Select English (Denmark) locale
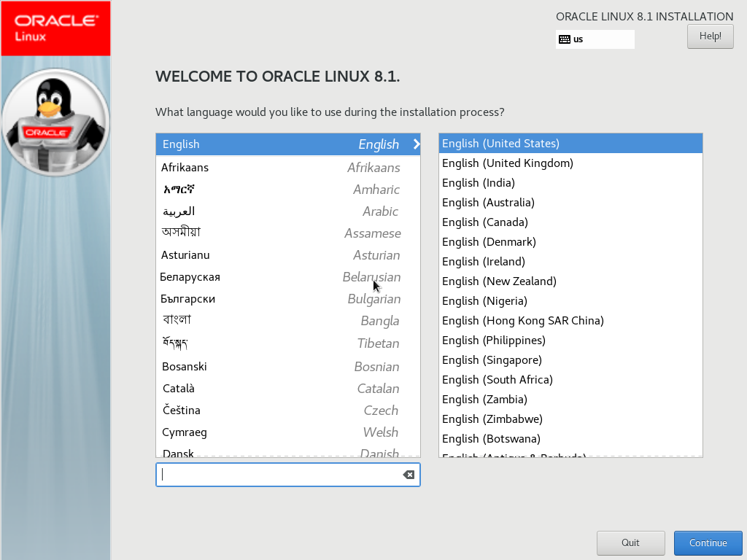 (x=570, y=242)
